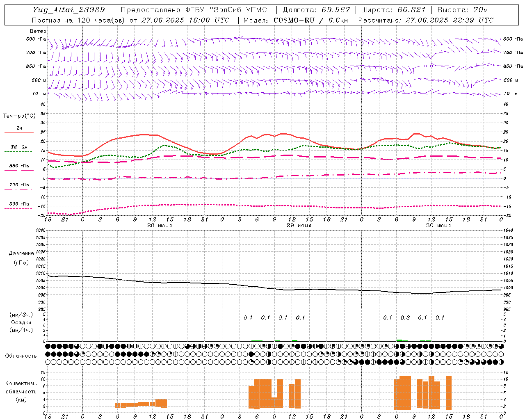Click the (мм/3ч.) precipitation unit label

pyautogui.click(x=21, y=315)
